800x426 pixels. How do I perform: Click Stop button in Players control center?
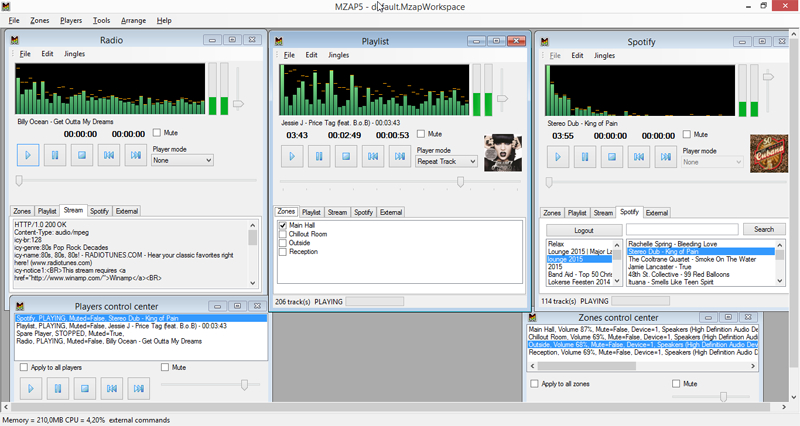coord(83,387)
